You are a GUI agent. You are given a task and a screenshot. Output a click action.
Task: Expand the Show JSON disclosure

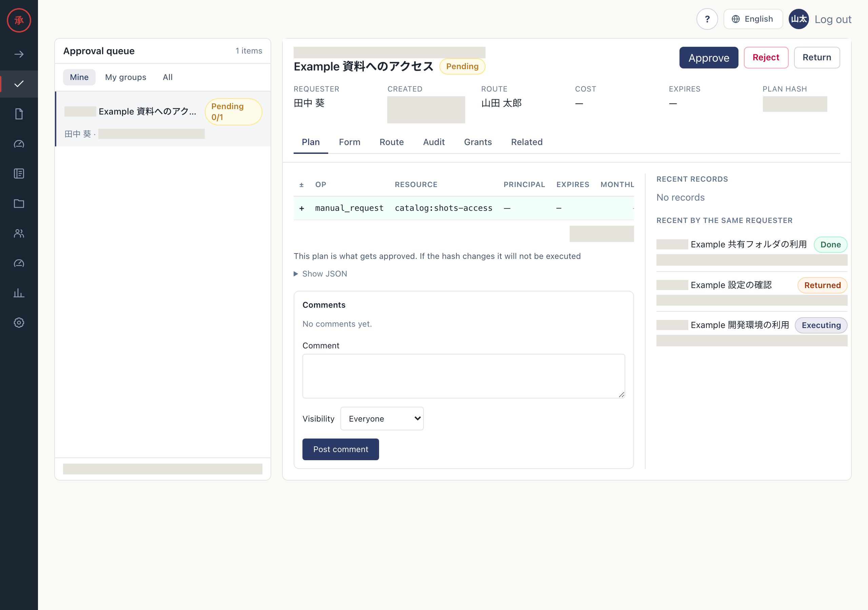(x=320, y=273)
